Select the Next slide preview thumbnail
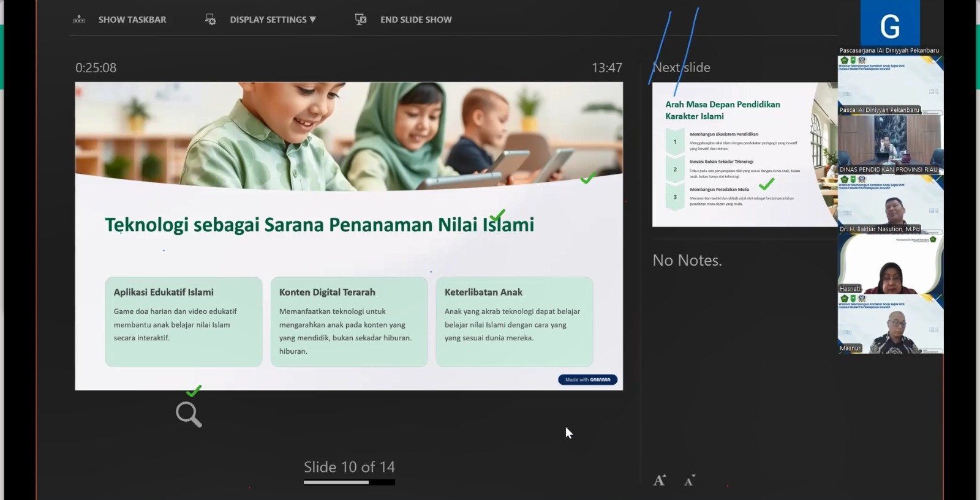This screenshot has height=500, width=980. [x=744, y=154]
